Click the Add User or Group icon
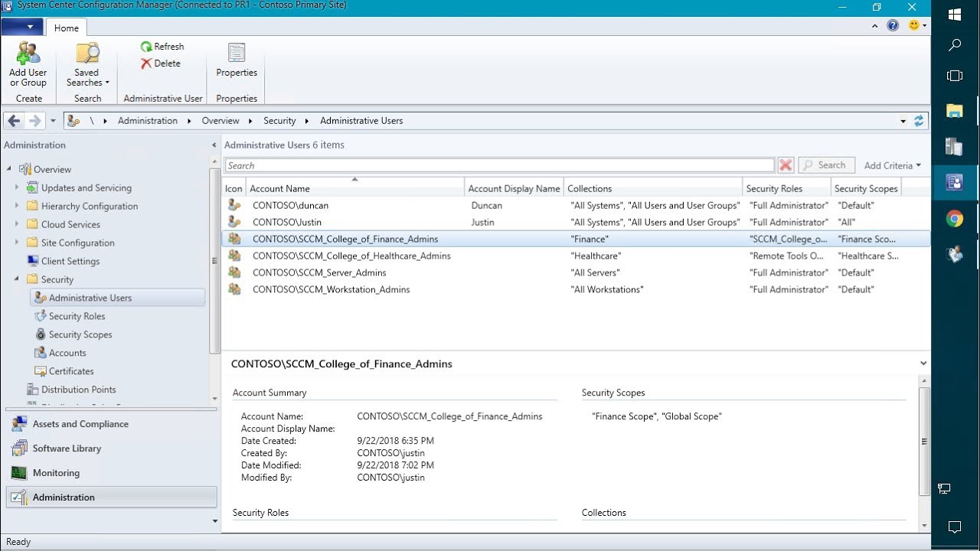Image resolution: width=980 pixels, height=551 pixels. click(28, 54)
